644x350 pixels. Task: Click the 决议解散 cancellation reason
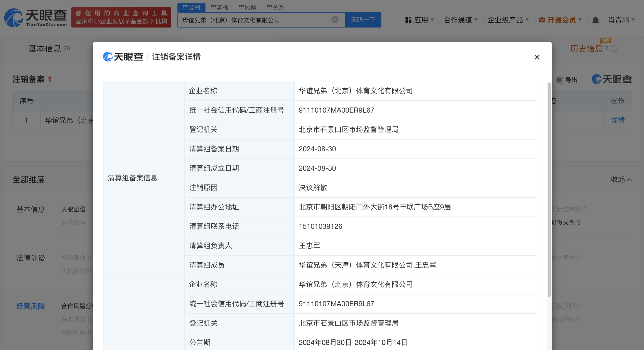(x=313, y=187)
